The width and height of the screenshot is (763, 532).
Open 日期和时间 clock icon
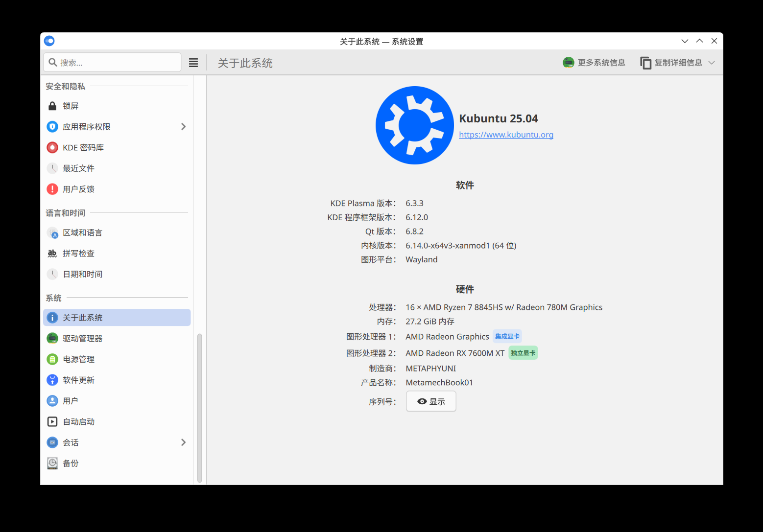(x=52, y=274)
